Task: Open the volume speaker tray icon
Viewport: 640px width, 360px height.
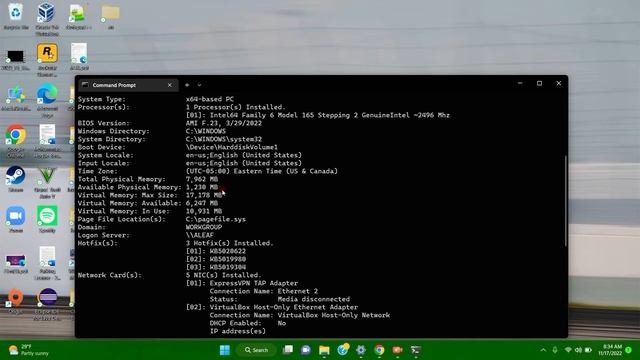Action: click(578, 350)
